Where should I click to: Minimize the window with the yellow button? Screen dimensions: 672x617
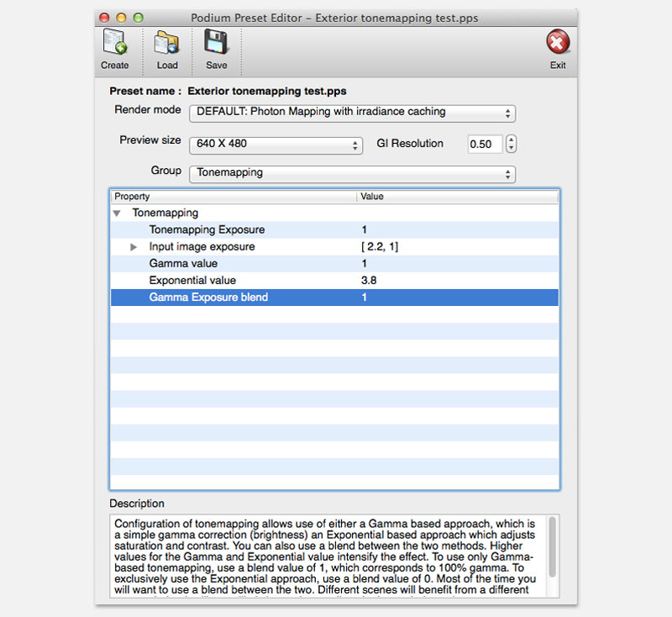pos(121,18)
